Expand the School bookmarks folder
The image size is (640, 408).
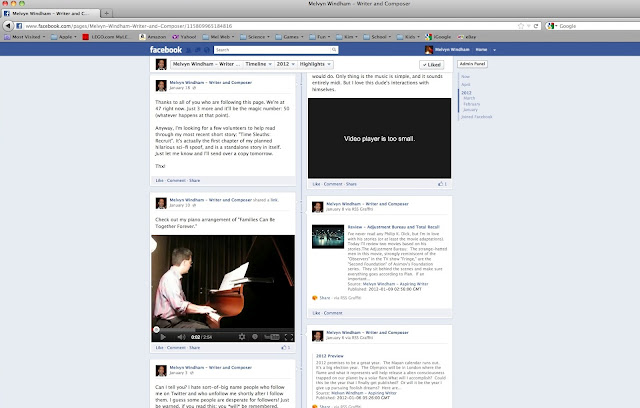[377, 37]
